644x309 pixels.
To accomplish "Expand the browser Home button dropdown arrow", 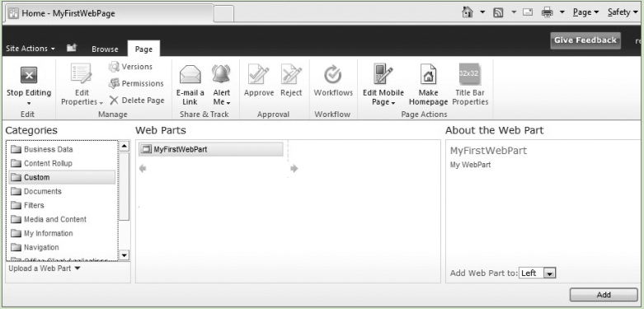I will [x=482, y=12].
